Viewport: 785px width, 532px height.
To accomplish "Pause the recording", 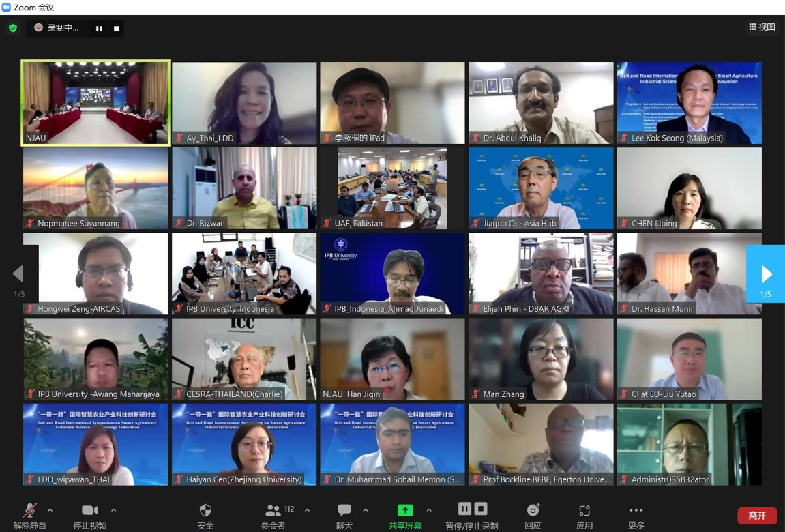I will pyautogui.click(x=99, y=29).
